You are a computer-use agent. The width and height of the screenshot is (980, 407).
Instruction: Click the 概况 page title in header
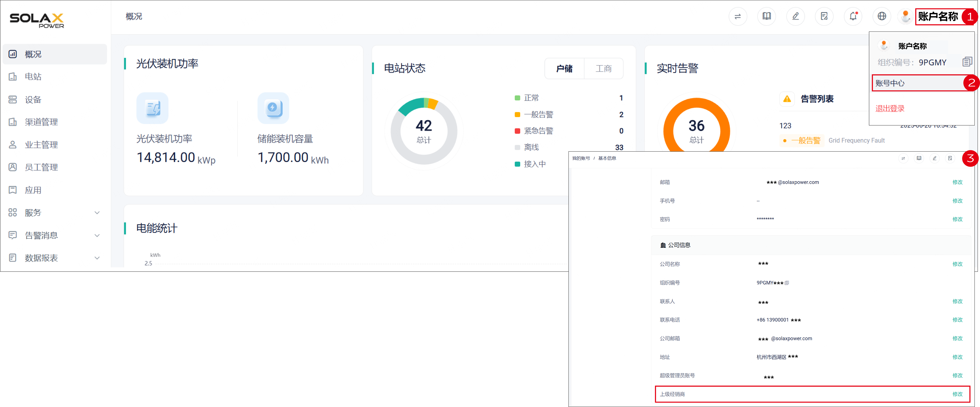pyautogui.click(x=134, y=16)
